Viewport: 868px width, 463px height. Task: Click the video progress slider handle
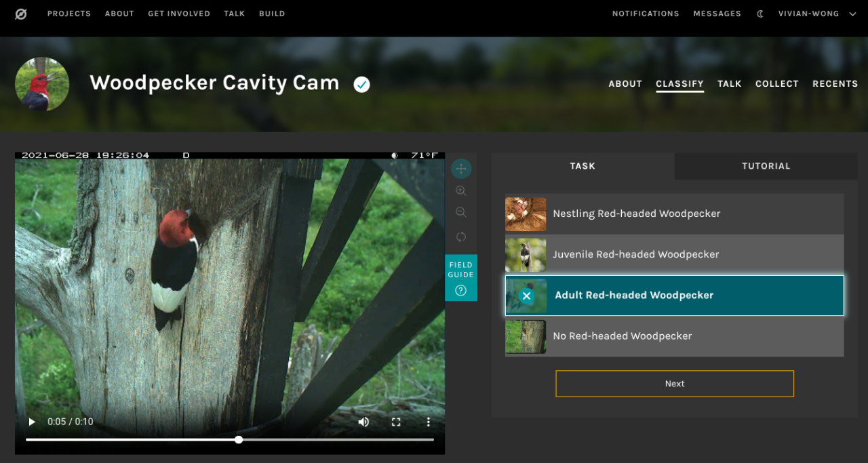click(239, 440)
